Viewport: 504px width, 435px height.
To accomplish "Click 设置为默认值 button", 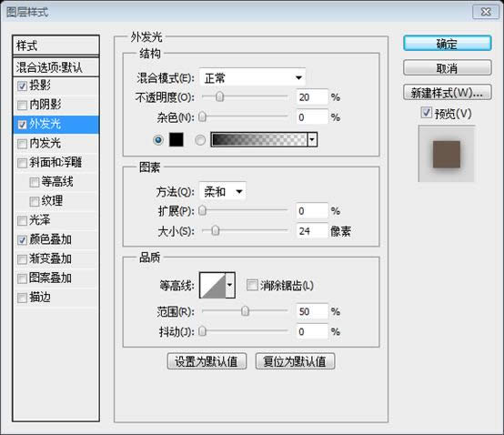I will [207, 361].
